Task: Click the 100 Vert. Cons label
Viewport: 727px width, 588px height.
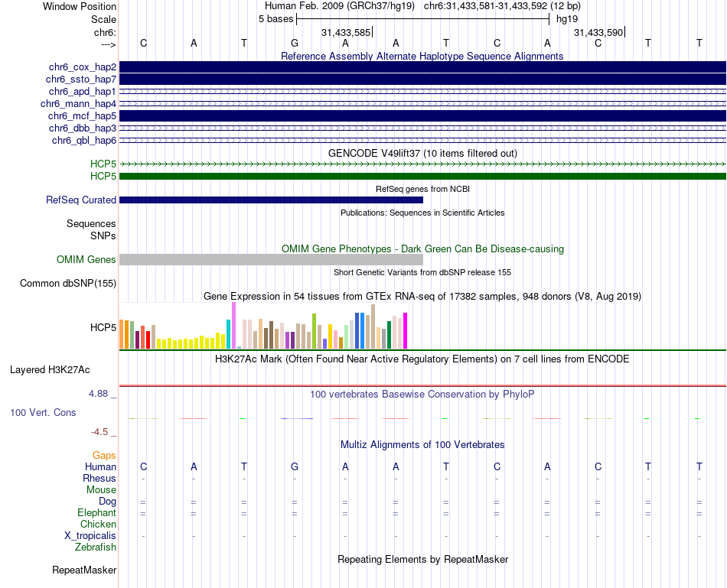Action: pyautogui.click(x=43, y=412)
